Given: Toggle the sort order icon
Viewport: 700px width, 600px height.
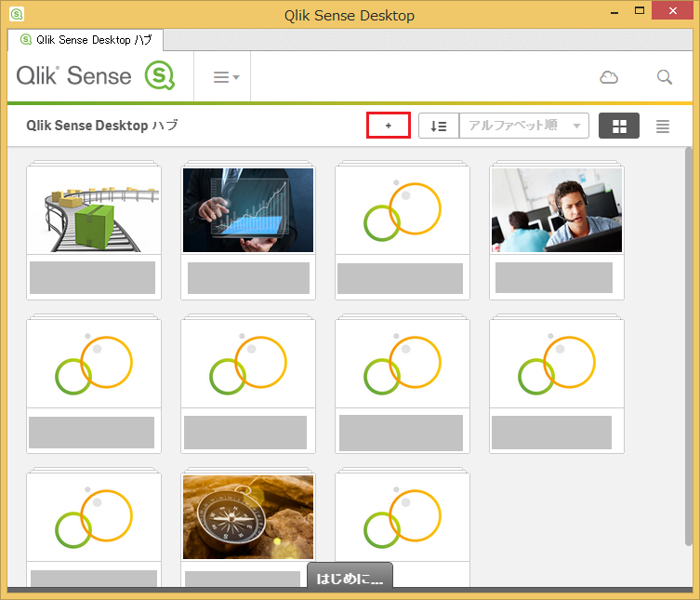Looking at the screenshot, I should [x=439, y=126].
